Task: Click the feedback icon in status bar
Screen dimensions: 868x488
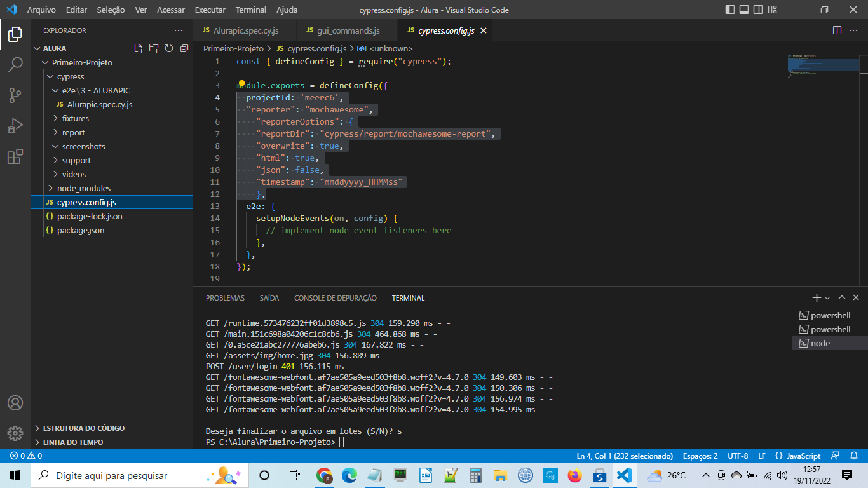Action: [836, 456]
